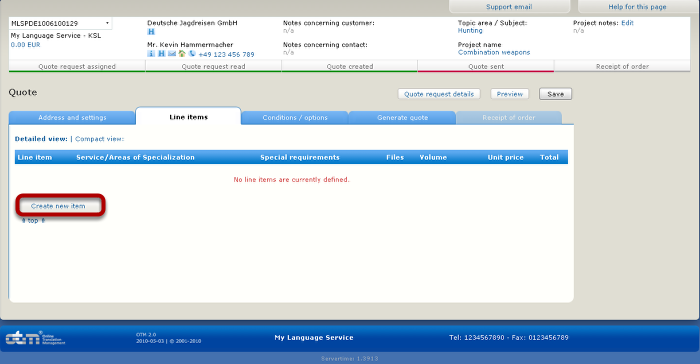Open the Conditions / options tab
Screen dimensions: 700x364
(x=295, y=117)
